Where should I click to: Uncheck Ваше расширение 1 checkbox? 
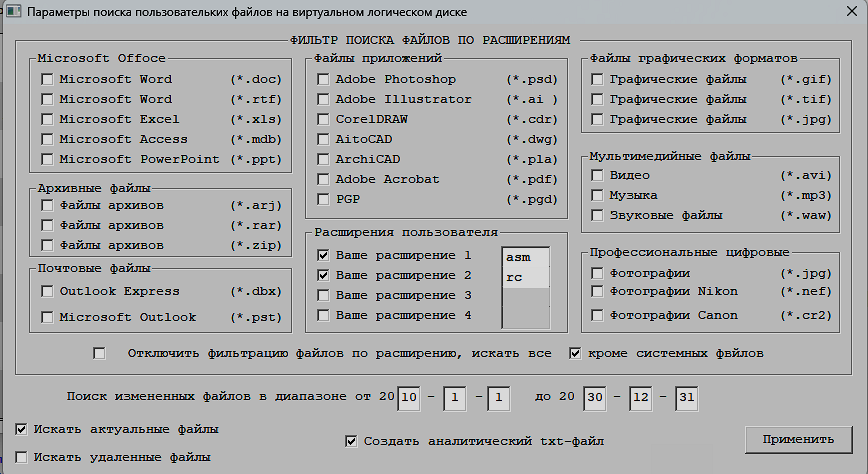coord(323,255)
